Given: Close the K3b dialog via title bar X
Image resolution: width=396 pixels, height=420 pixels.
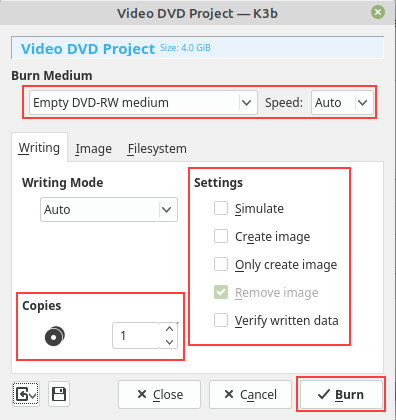Looking at the screenshot, I should 378,12.
